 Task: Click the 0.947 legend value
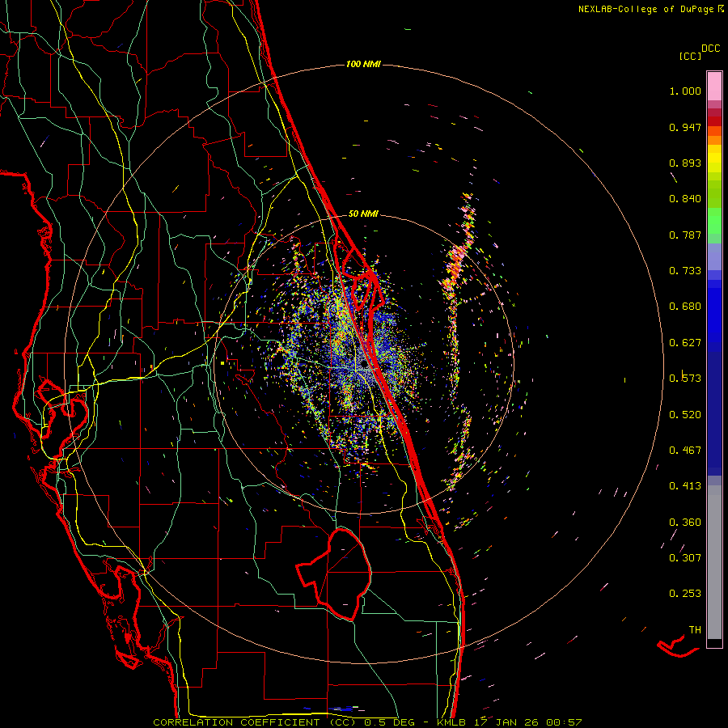tap(685, 127)
